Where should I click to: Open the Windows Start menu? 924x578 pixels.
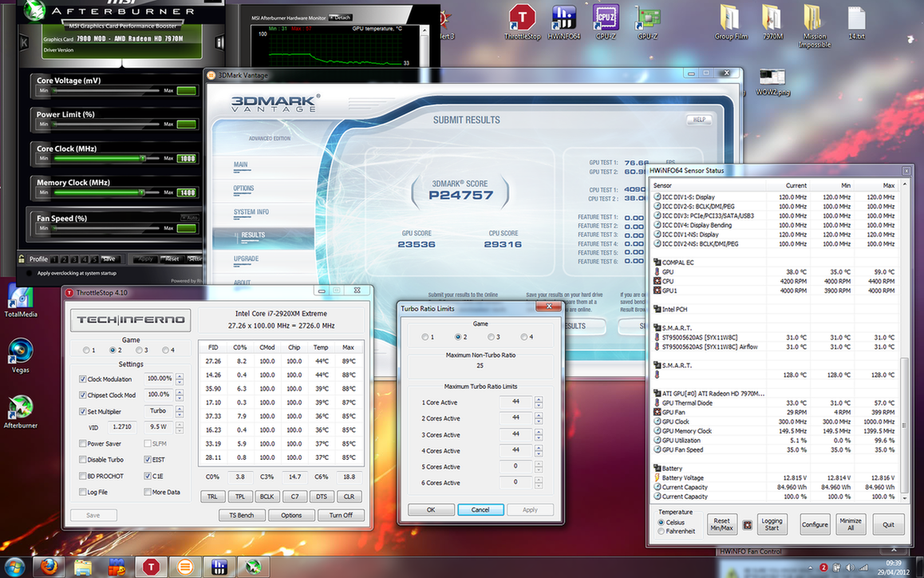click(x=14, y=568)
